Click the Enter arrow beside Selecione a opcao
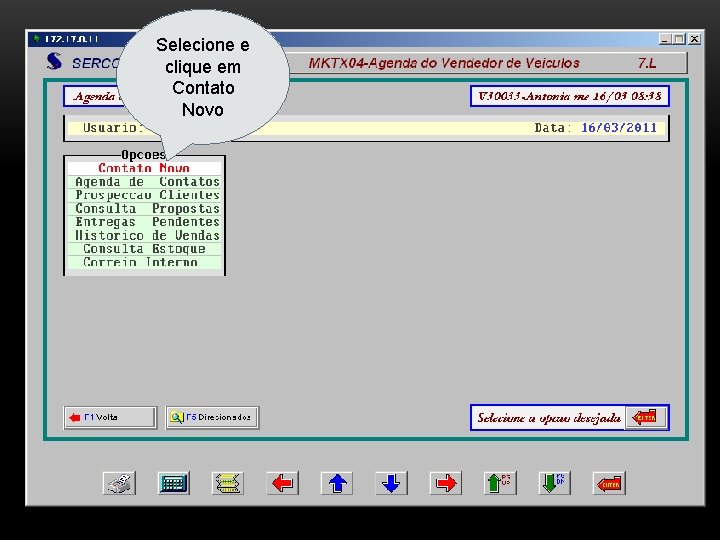This screenshot has height=540, width=720. 646,417
